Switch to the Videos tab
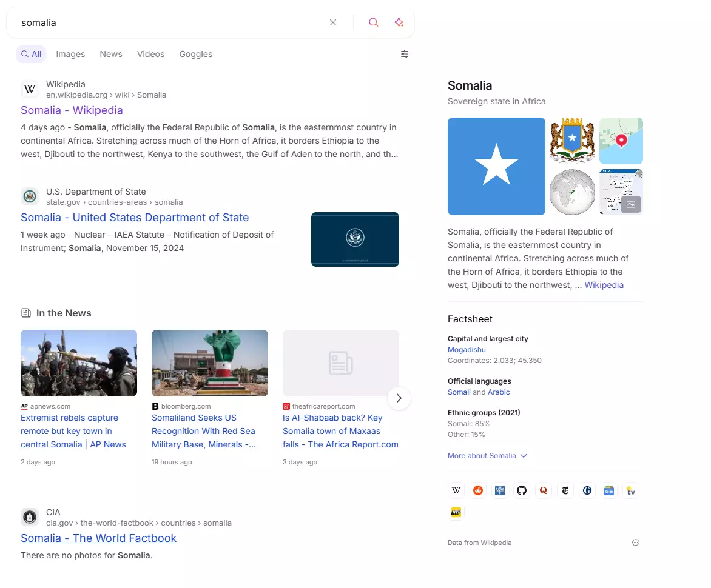Viewport: 711px width, 588px height. (150, 54)
